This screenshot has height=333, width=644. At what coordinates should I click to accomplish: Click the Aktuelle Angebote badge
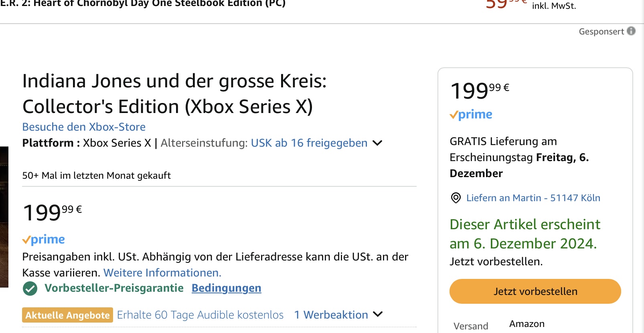(x=67, y=315)
